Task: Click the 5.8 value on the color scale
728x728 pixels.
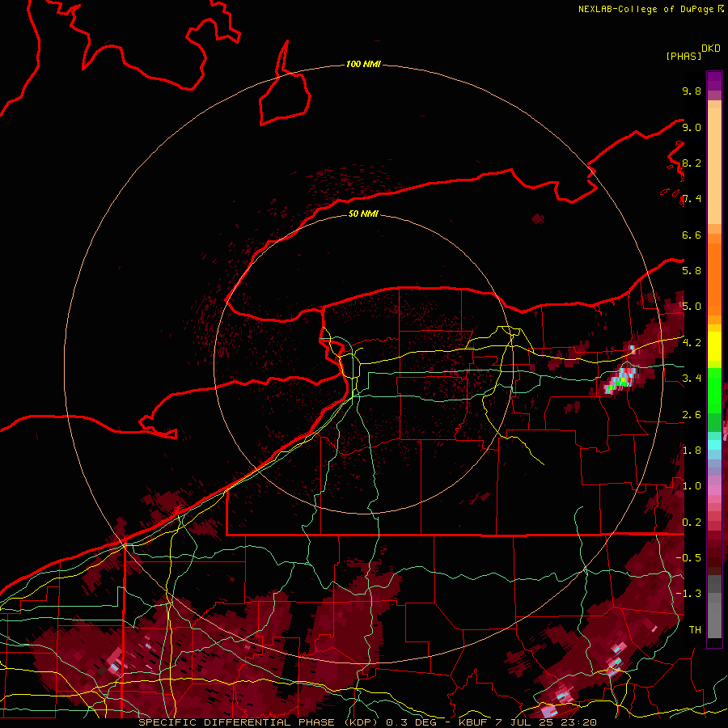Action: [692, 271]
